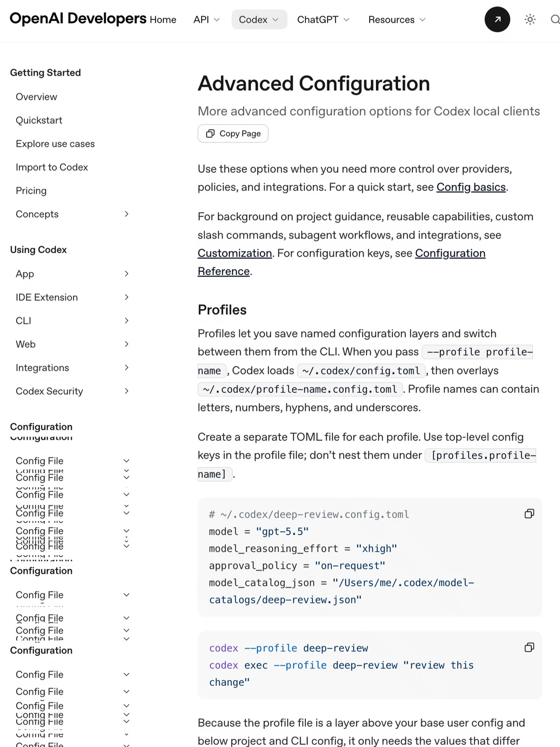The height and width of the screenshot is (747, 560).
Task: Expand the CLI sidebar chevron
Action: pyautogui.click(x=126, y=321)
